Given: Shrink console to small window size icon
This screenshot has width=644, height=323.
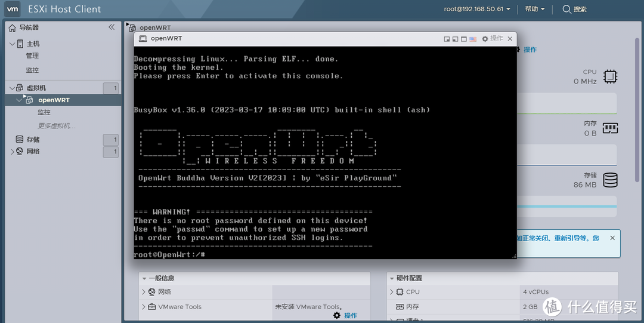Looking at the screenshot, I should tap(447, 39).
